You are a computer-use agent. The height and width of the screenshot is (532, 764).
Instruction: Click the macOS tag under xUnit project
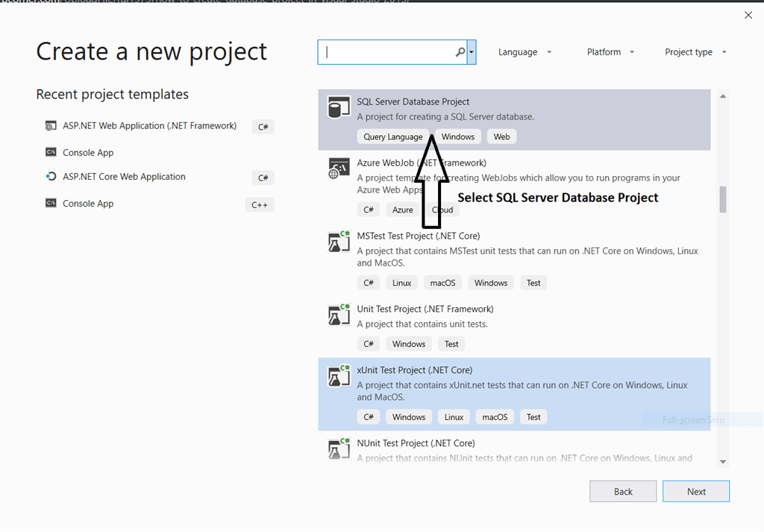click(495, 417)
